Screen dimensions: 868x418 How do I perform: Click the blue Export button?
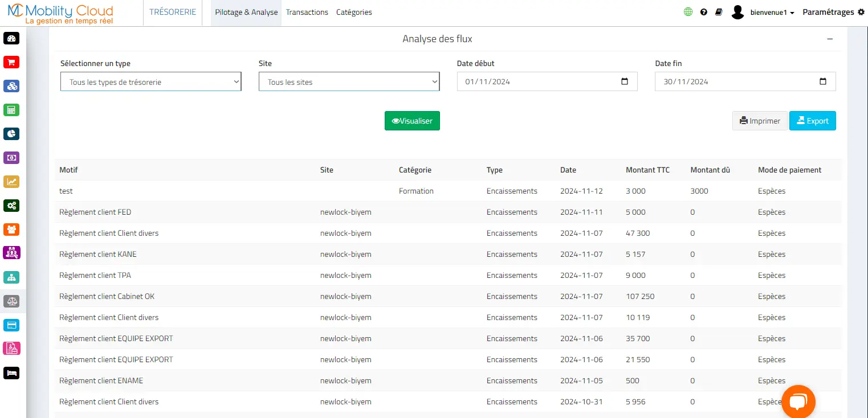[813, 121]
